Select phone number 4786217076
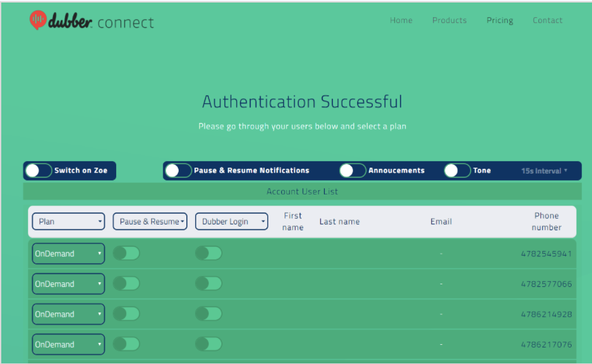Viewport: 592px width, 364px height. click(546, 344)
